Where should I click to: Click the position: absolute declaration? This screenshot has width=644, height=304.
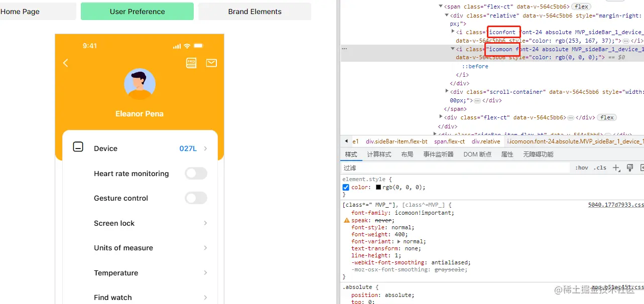tap(382, 295)
